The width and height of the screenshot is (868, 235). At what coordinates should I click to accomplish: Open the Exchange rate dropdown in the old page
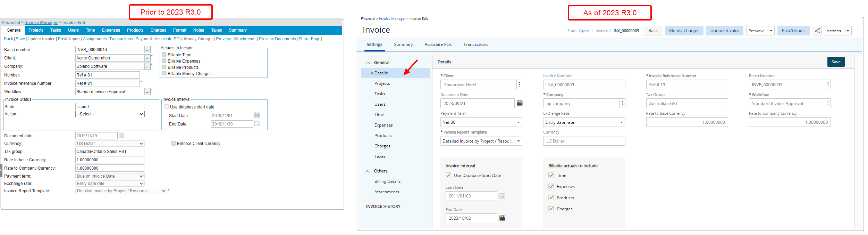coord(110,184)
